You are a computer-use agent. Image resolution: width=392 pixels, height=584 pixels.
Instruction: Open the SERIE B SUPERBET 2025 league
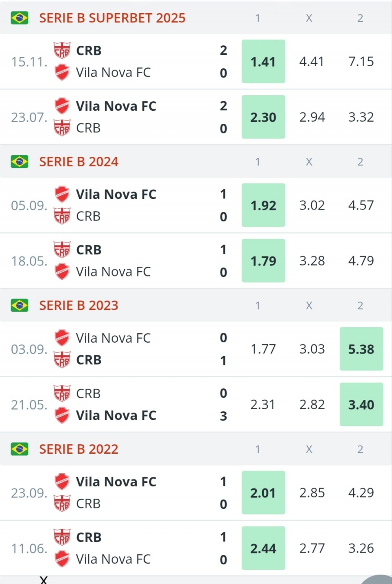tap(112, 18)
